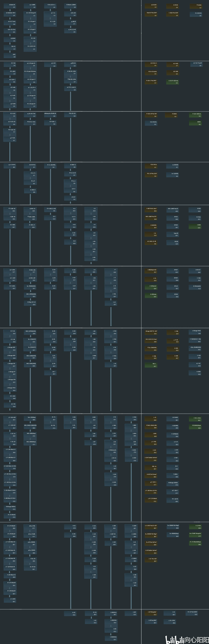Image resolution: width=209 pixels, height=644 pixels.
Task: Choose the F-104A fighter
Action: pos(10,287)
